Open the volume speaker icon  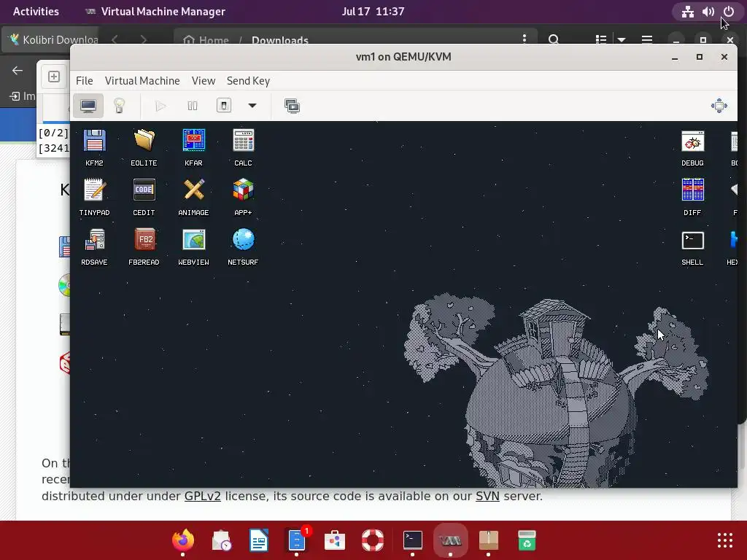tap(708, 12)
